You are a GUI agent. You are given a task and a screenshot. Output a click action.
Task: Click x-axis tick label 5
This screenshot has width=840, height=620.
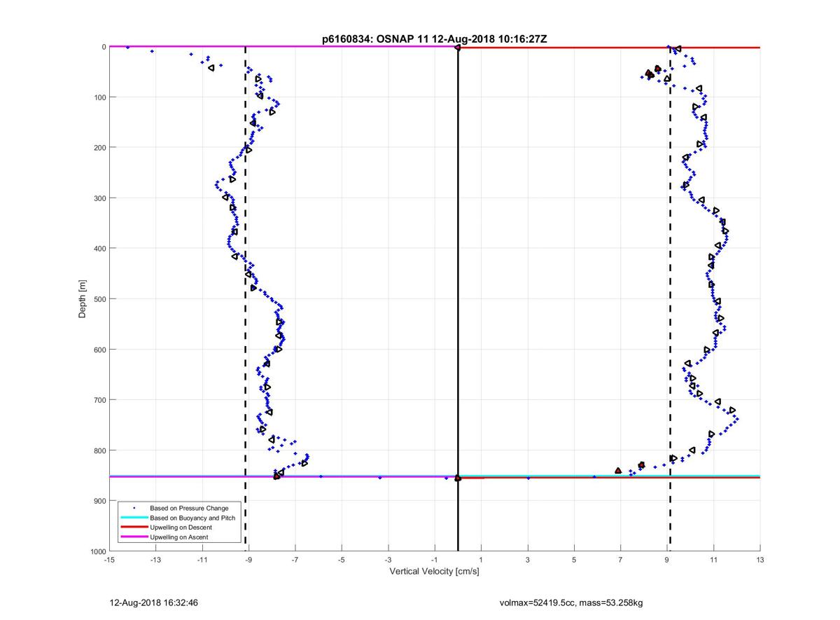(x=574, y=560)
